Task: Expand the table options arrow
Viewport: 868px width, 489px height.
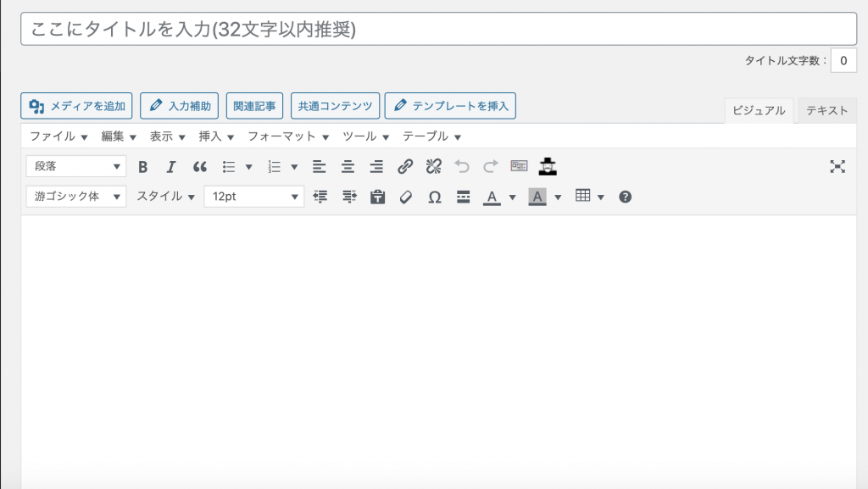Action: pos(601,197)
